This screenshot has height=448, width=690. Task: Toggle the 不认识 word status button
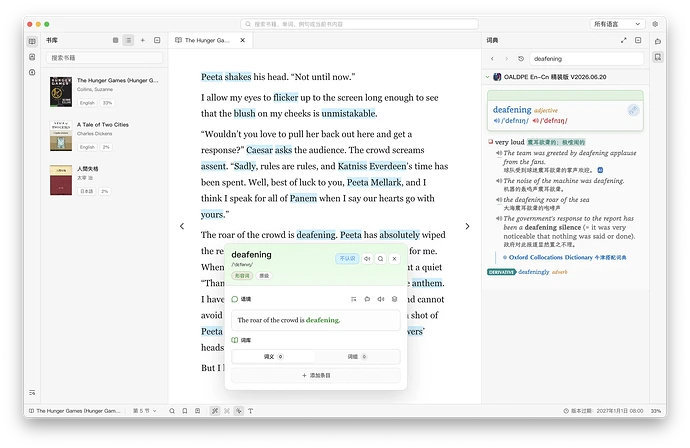tap(348, 258)
